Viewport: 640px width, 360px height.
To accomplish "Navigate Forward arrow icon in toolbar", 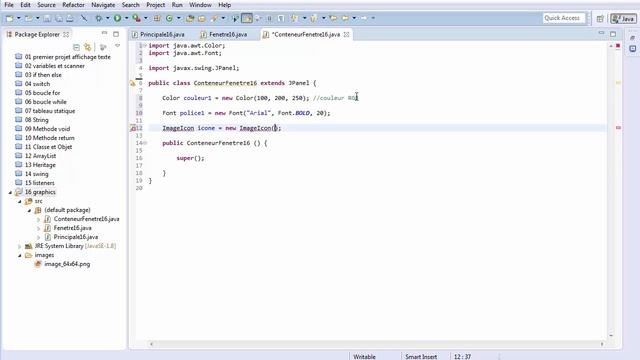I will (364, 18).
